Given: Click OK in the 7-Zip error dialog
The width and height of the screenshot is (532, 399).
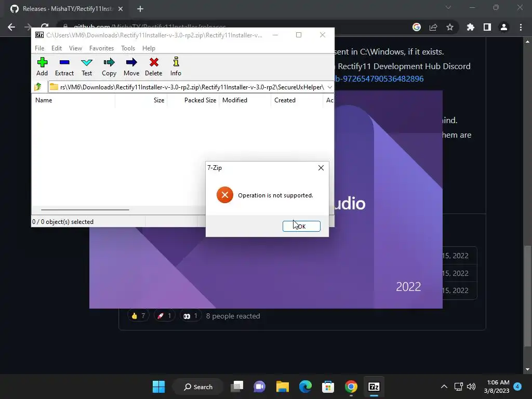Looking at the screenshot, I should click(x=301, y=227).
